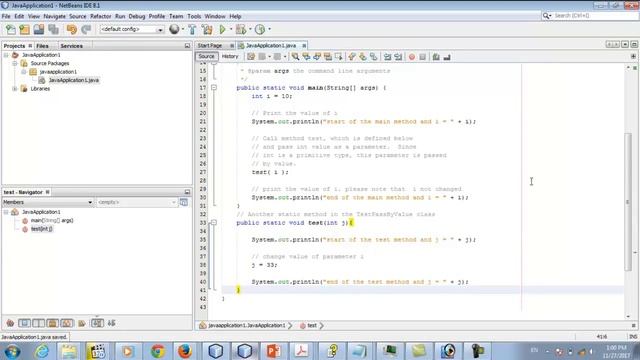
Task: Open Google Chrome from the taskbar
Action: point(158,351)
